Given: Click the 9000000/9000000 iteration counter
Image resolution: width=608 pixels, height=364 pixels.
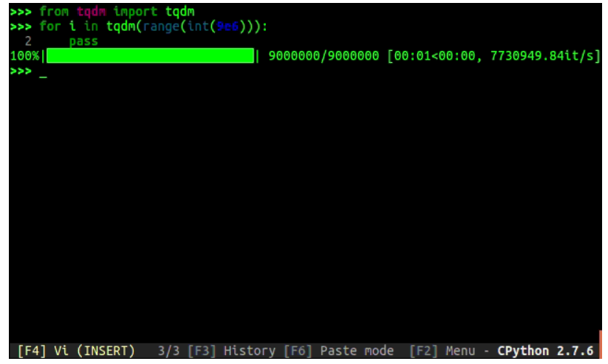Looking at the screenshot, I should (x=324, y=56).
